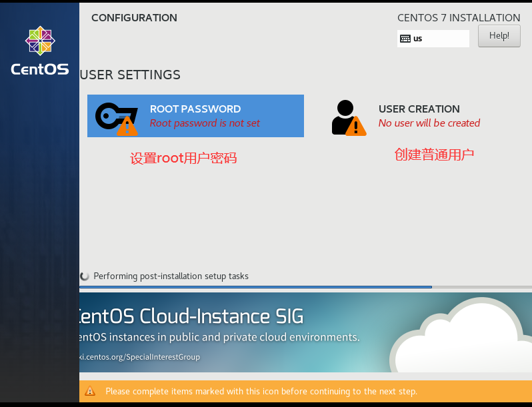Viewport: 532px width, 407px height.
Task: Click the 'Performing post-installation setup tasks' status
Action: (171, 276)
